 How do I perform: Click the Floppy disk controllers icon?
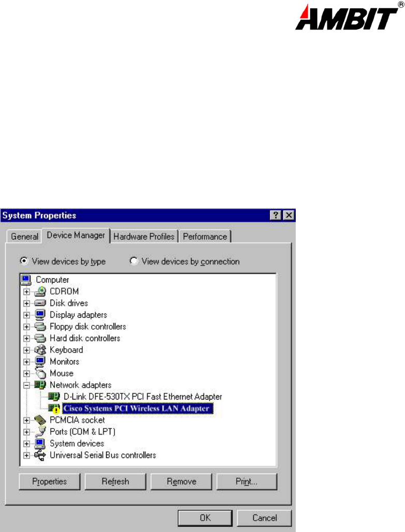pos(40,327)
